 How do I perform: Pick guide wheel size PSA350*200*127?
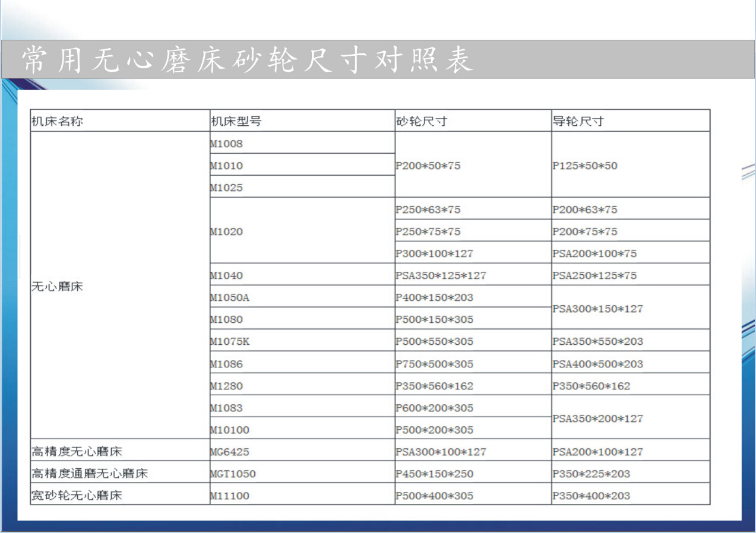click(631, 417)
